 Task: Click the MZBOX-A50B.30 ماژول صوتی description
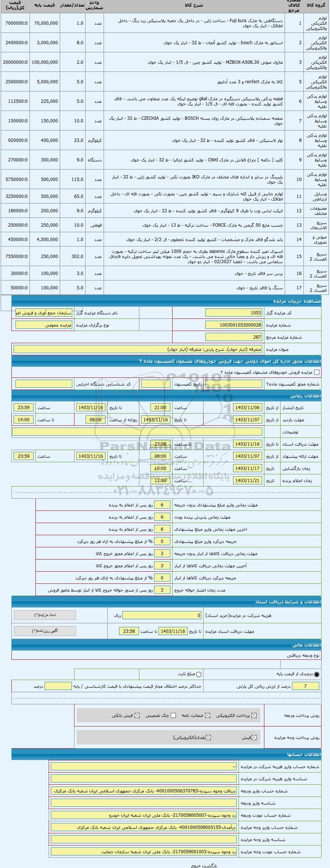(215, 62)
